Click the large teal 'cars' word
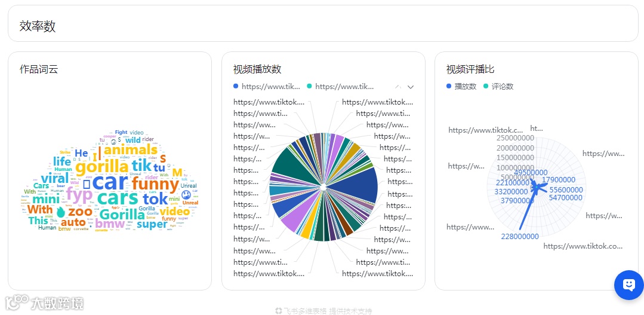644x315 pixels. click(118, 198)
